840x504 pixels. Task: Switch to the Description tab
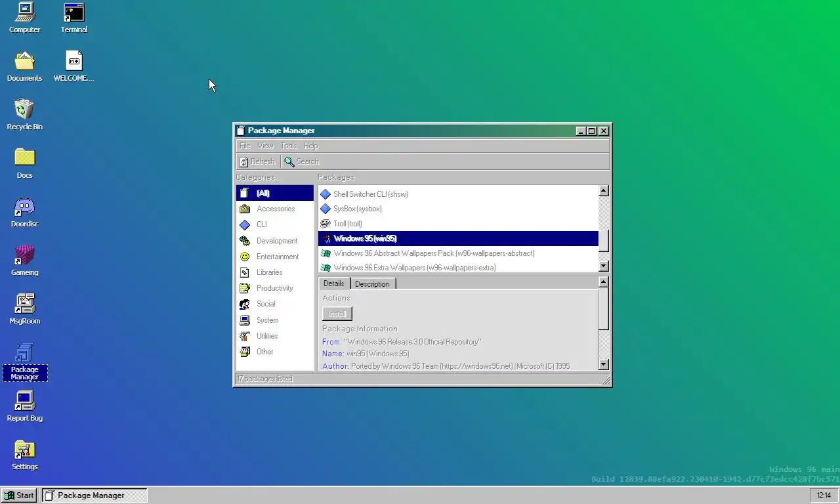372,283
